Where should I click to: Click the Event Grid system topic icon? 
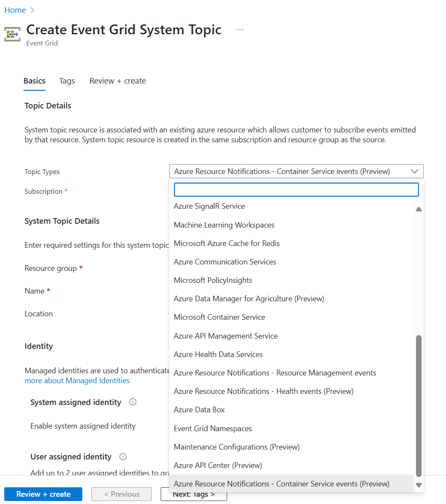[12, 34]
